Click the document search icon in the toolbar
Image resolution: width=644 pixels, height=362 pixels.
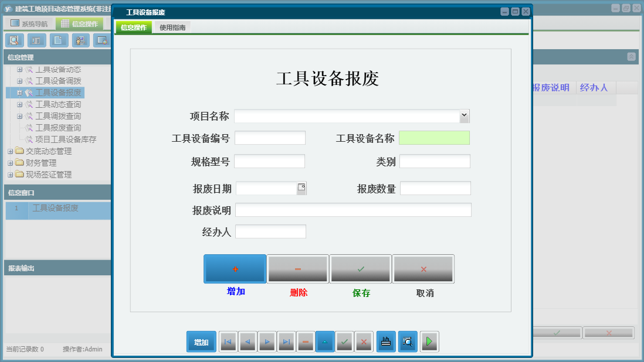[x=14, y=40]
